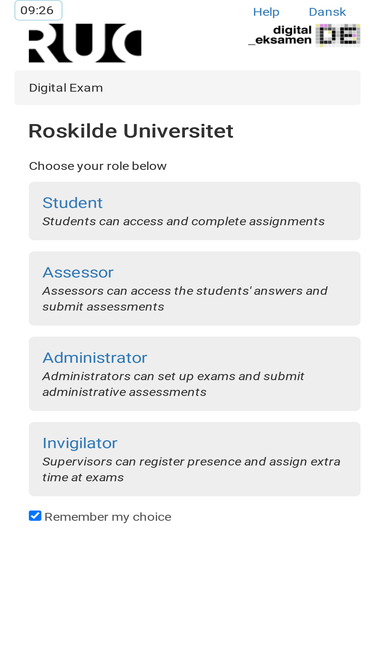
Task: Click the 'digital _eksamen' wordmark text
Action: coord(280,35)
